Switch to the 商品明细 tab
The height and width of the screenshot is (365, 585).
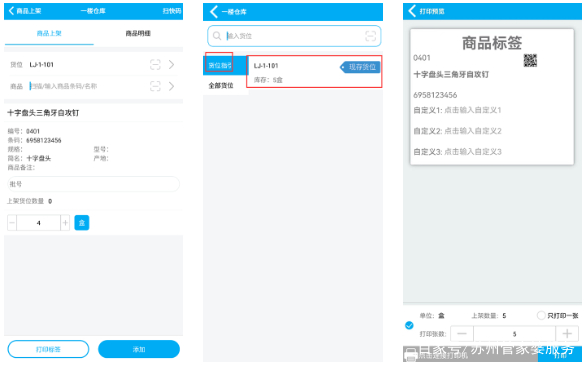tap(138, 33)
